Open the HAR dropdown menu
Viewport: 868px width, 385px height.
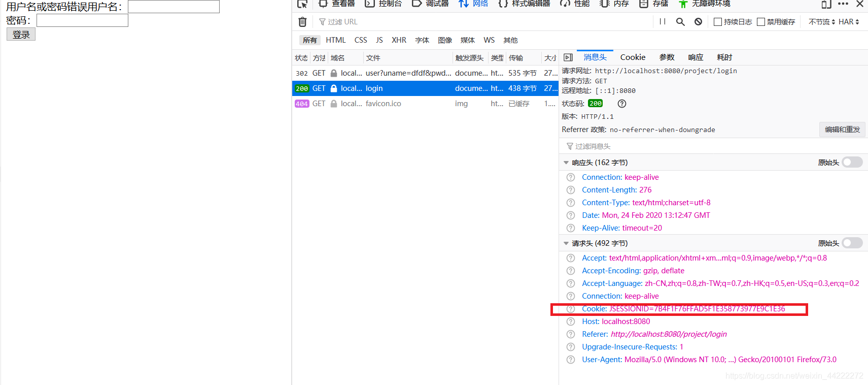coord(849,22)
